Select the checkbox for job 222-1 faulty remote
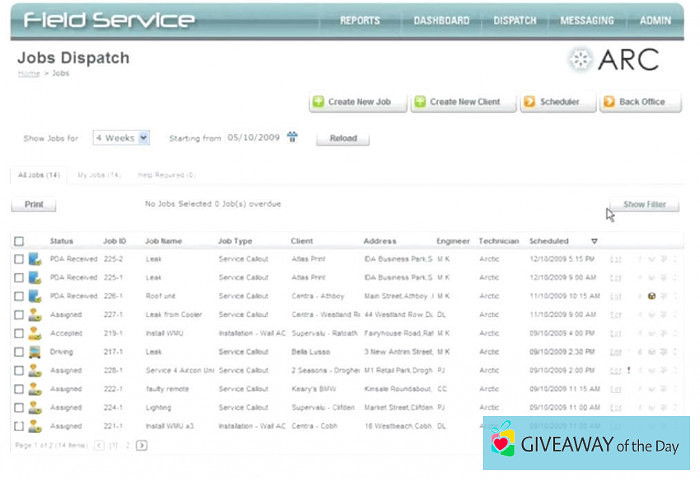The image size is (700, 480). tap(19, 389)
